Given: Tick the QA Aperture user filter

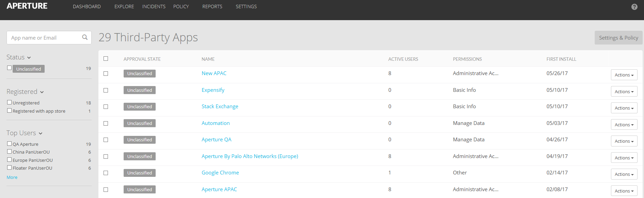Looking at the screenshot, I should [10, 144].
